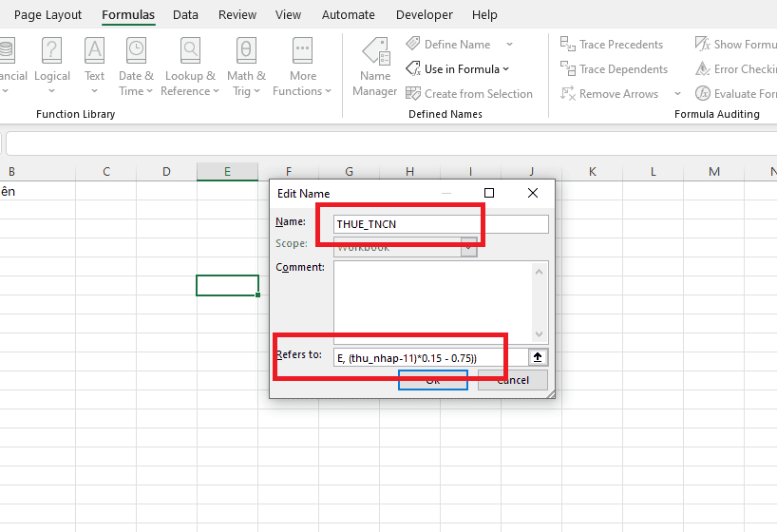This screenshot has width=777, height=532.
Task: Expand the Define Name dropdown arrow
Action: (509, 45)
